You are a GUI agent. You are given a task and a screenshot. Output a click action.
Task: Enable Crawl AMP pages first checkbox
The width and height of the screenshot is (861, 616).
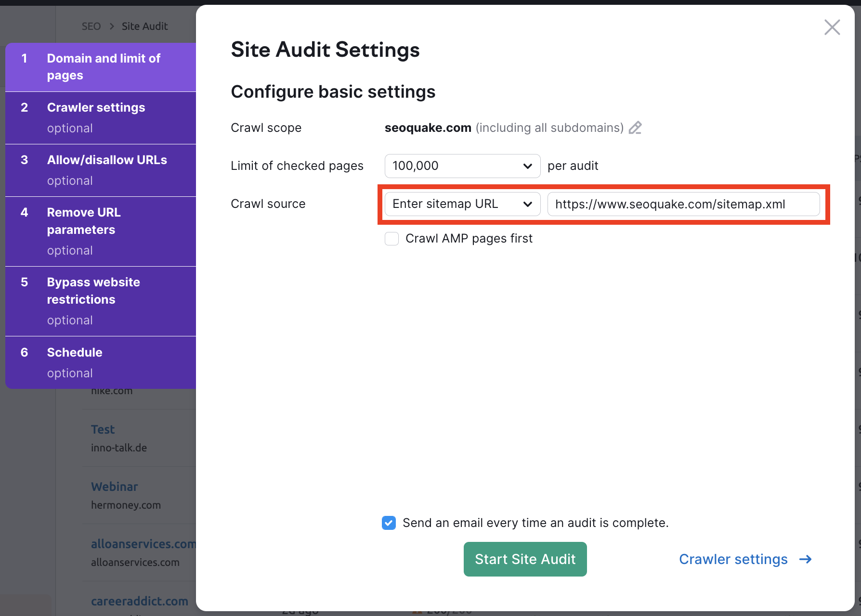coord(391,239)
